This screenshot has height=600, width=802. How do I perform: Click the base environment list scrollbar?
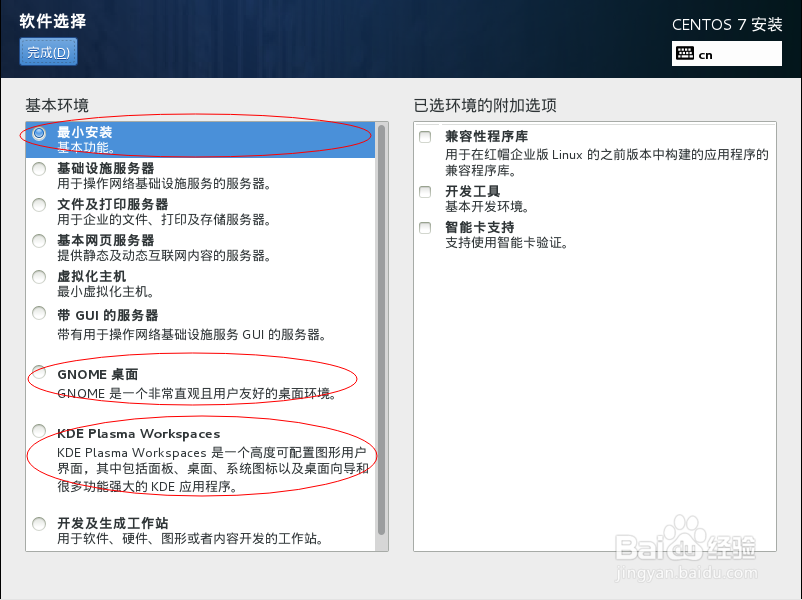pos(381,330)
